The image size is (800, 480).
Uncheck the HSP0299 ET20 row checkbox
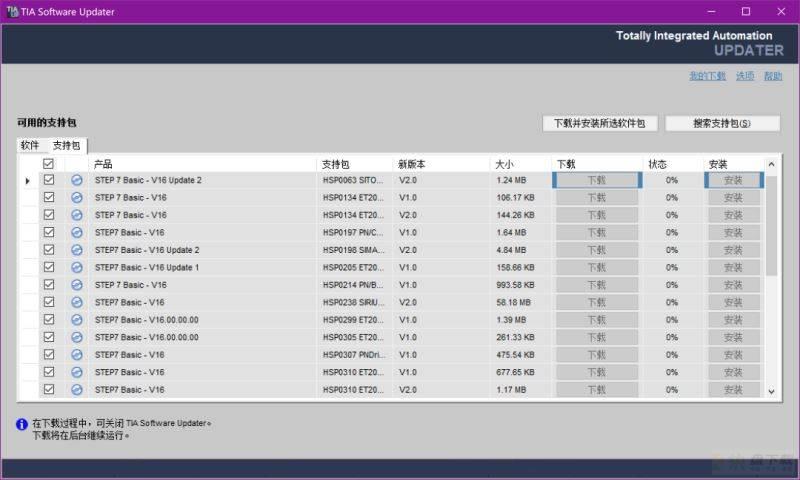coord(49,319)
